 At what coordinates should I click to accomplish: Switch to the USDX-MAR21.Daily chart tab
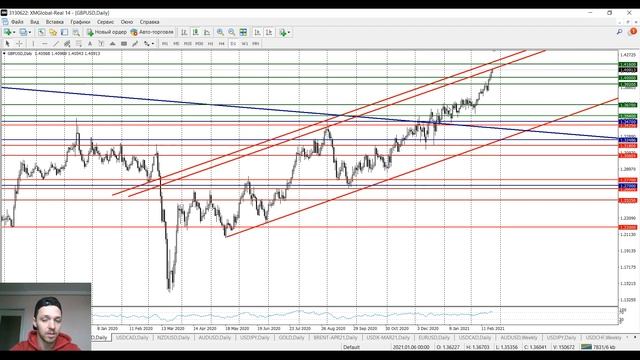(388, 338)
